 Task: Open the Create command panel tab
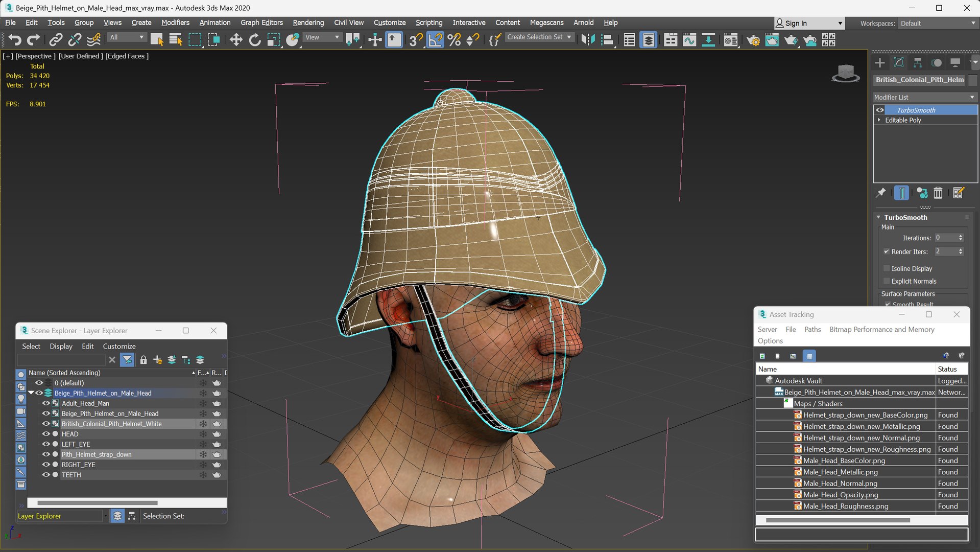pos(880,63)
